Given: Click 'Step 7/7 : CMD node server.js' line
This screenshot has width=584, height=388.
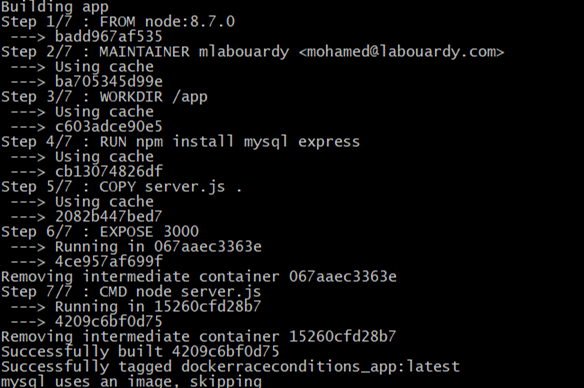Looking at the screenshot, I should 131,292.
